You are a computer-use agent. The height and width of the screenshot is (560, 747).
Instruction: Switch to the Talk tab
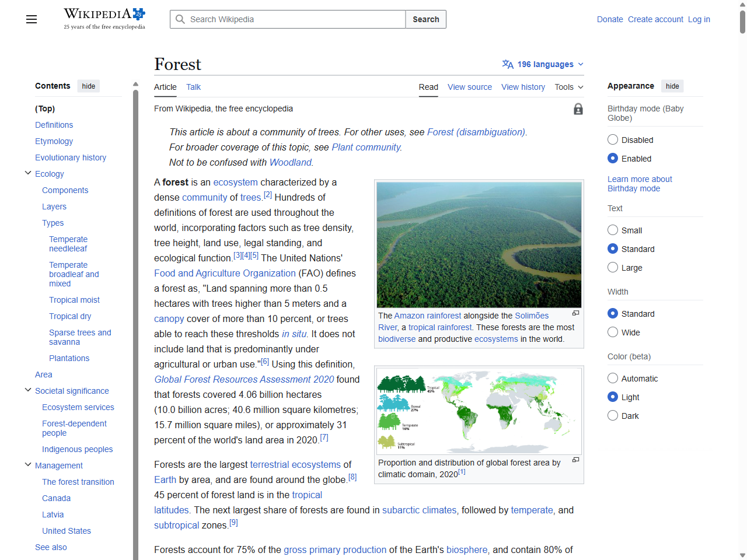(x=193, y=87)
